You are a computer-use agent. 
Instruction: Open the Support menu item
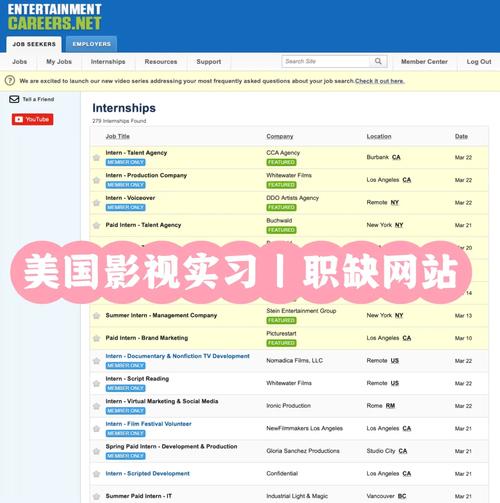(209, 62)
